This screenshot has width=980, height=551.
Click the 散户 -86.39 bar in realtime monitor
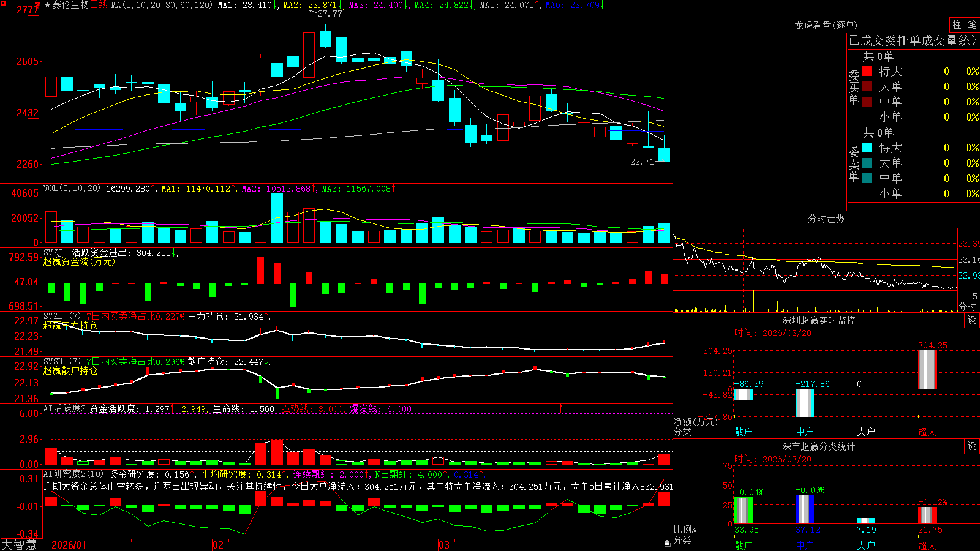(744, 395)
